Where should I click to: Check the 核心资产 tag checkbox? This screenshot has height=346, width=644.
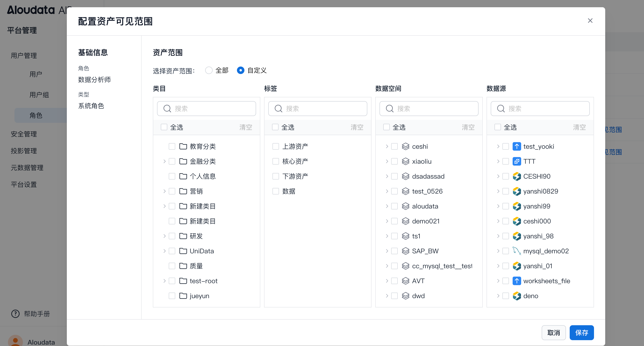[275, 161]
